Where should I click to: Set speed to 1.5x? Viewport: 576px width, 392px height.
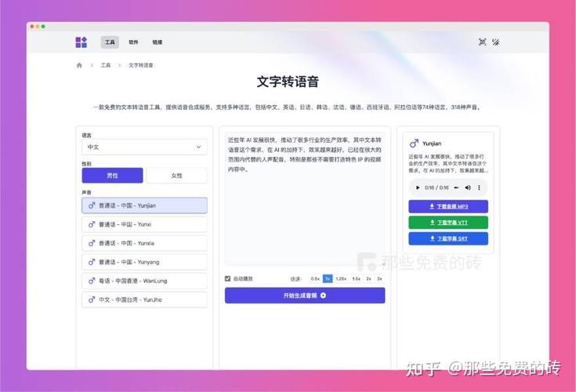click(356, 279)
